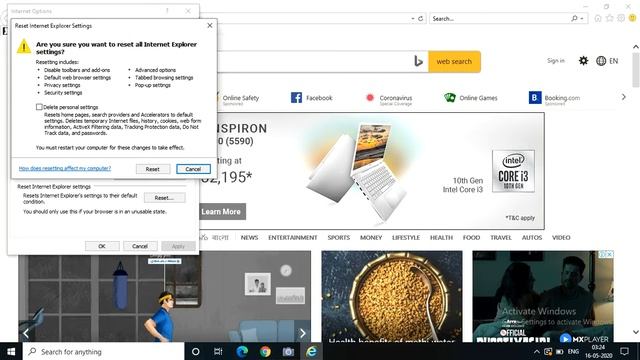The image size is (640, 360).
Task: Click Learn More on Inspiron ad
Action: (x=222, y=211)
